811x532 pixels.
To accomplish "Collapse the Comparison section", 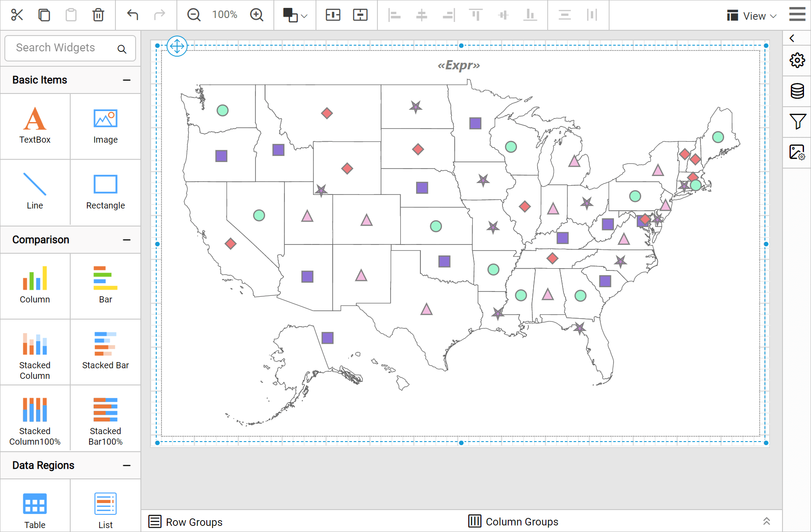I will pyautogui.click(x=127, y=240).
